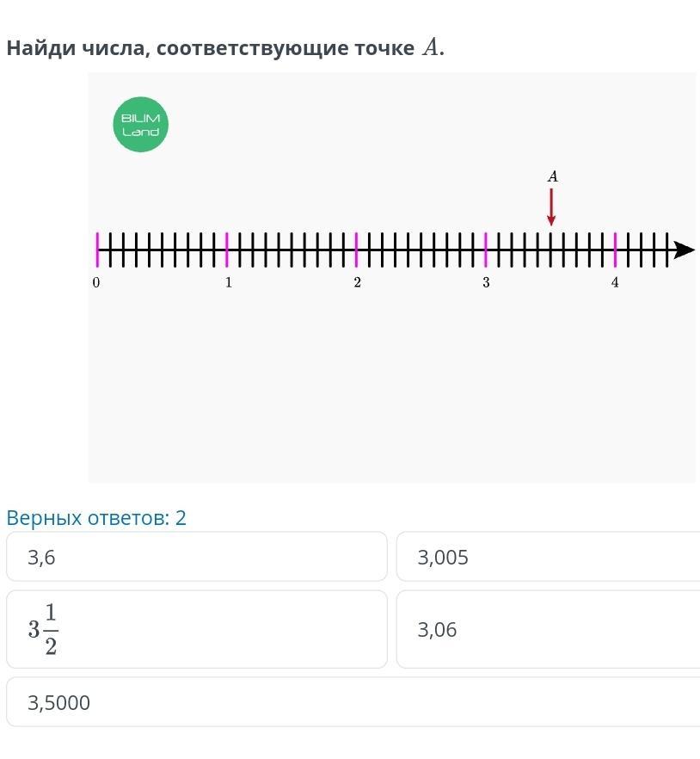Select the answer option "3,6"
The width and height of the screenshot is (700, 759).
[196, 557]
